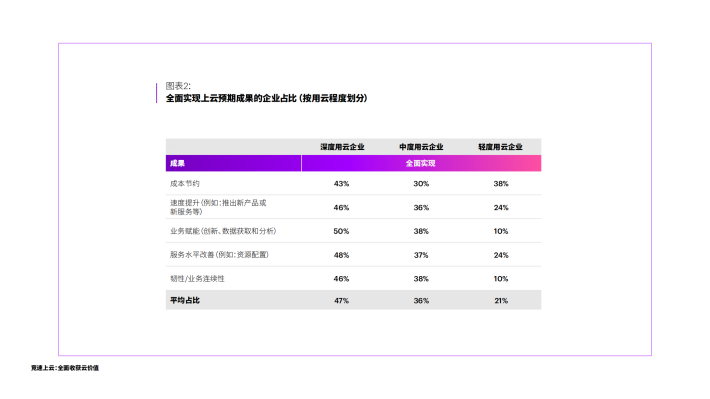Click the pink 全面实现 header band

[x=421, y=163]
